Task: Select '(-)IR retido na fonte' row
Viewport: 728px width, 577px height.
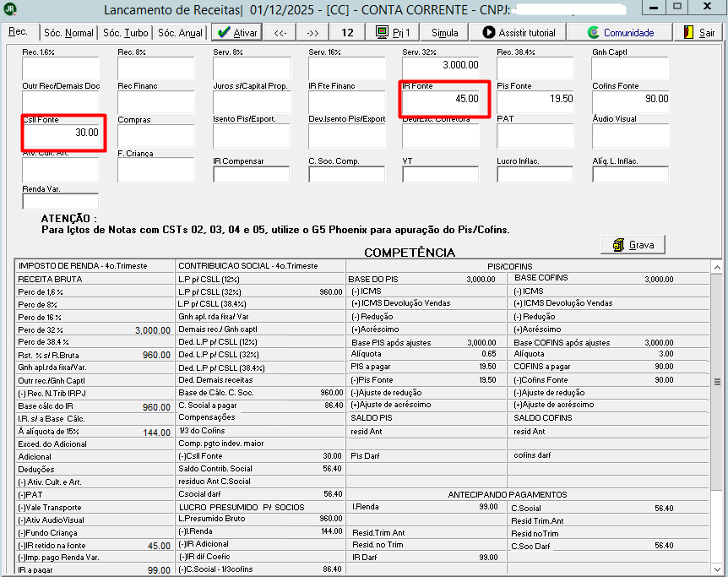Action: point(95,546)
